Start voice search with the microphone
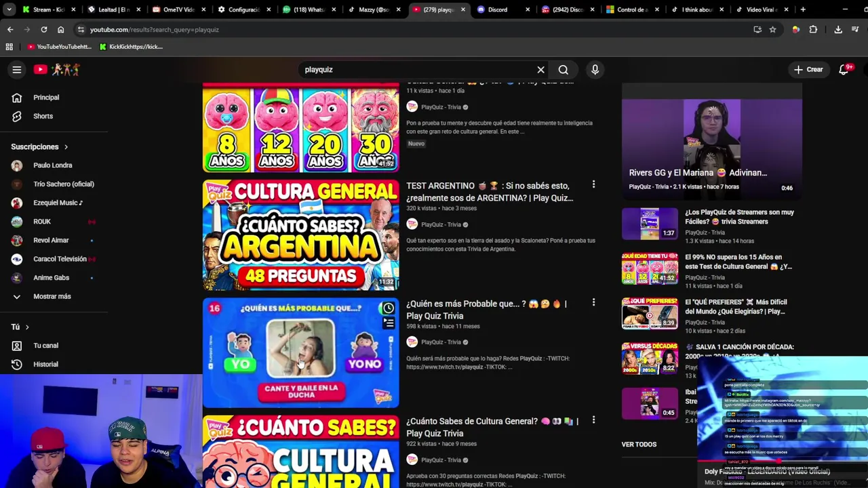The image size is (868, 488). tap(595, 70)
